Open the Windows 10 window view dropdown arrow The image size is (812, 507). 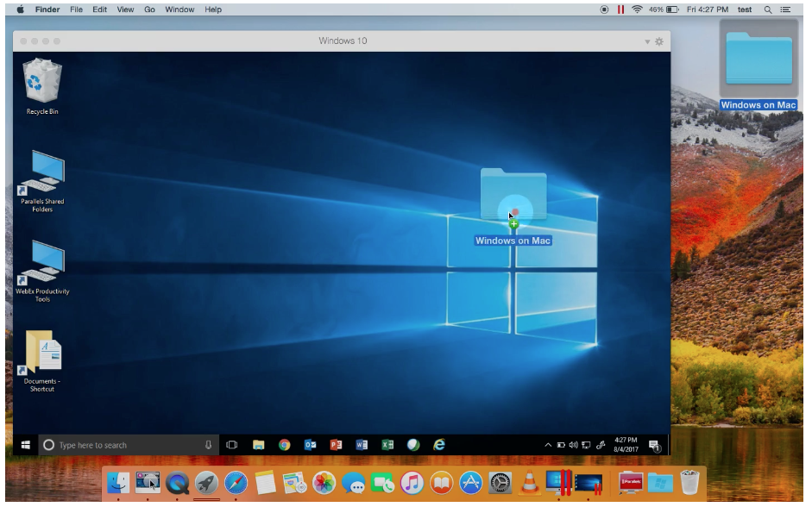(x=647, y=41)
